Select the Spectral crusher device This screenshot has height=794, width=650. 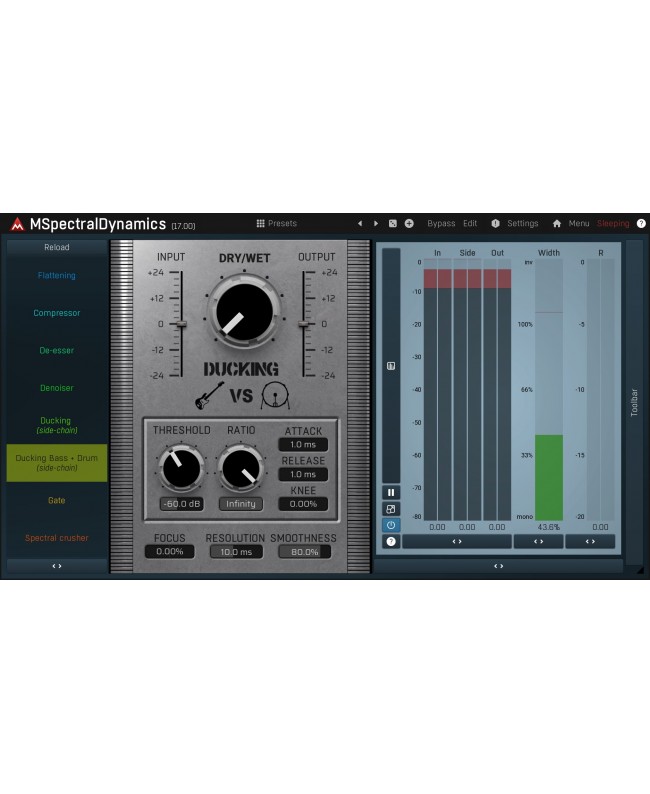click(57, 538)
